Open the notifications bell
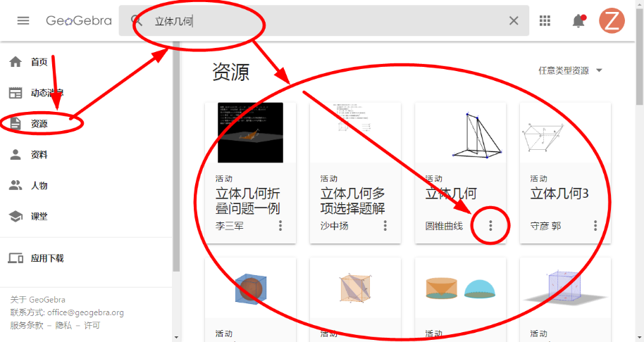This screenshot has width=644, height=342. [578, 20]
